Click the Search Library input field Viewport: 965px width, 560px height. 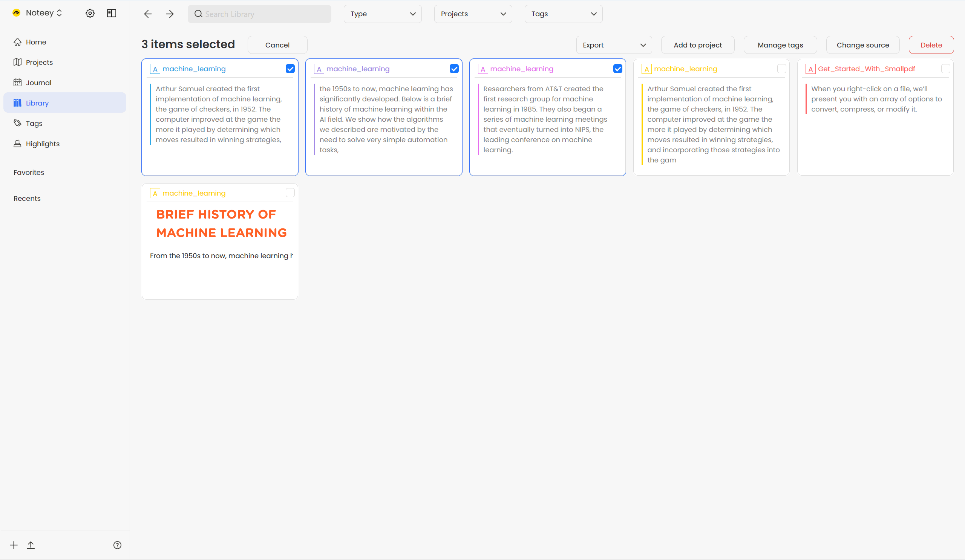coord(260,14)
